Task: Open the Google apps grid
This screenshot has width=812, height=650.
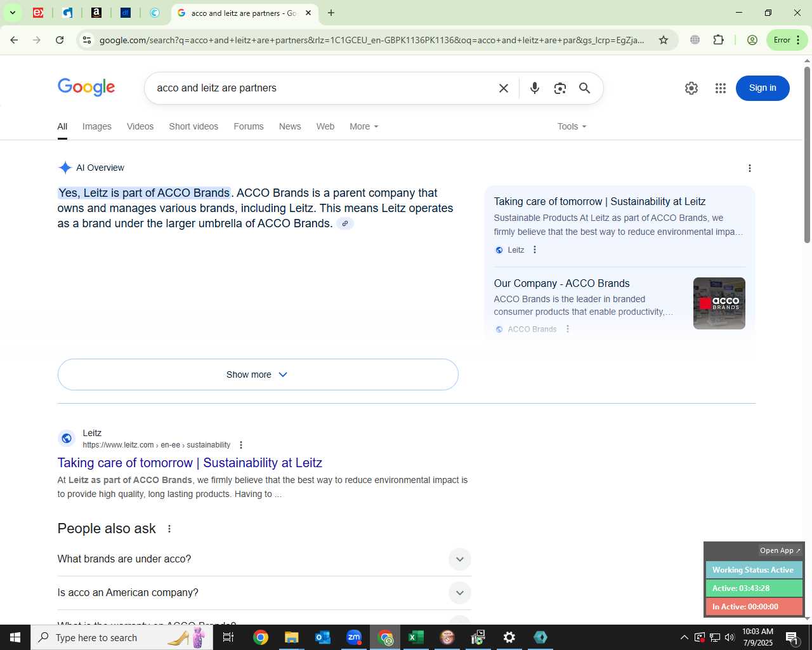Action: tap(721, 88)
